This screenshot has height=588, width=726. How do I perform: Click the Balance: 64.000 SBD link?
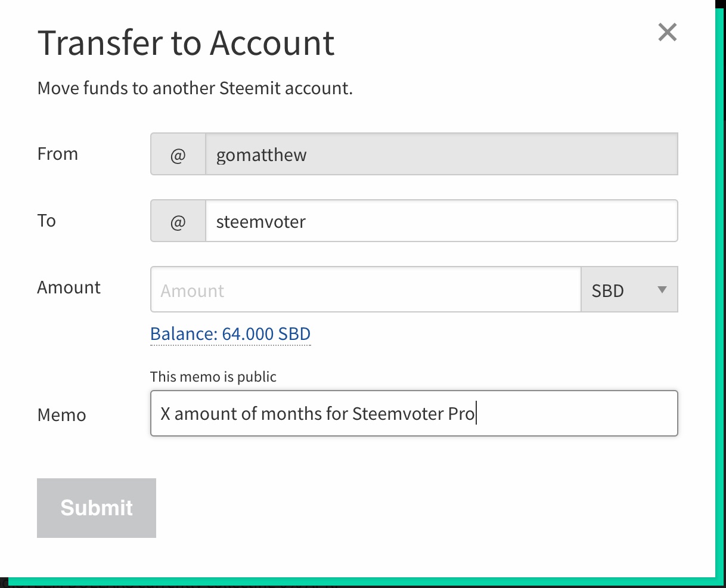click(x=230, y=334)
